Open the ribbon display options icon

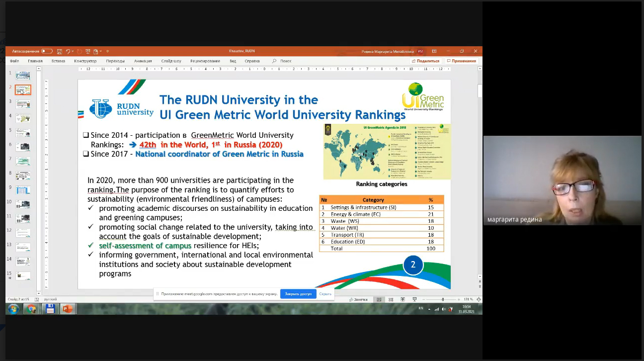coord(434,51)
